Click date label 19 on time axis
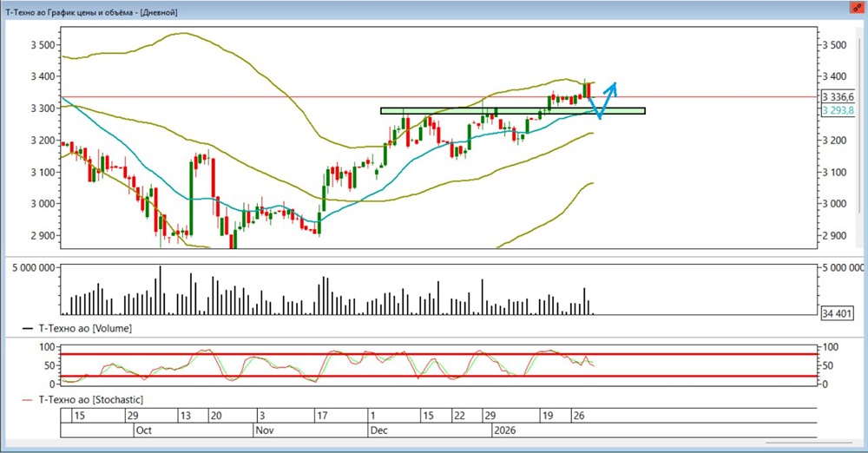The width and height of the screenshot is (868, 453). [548, 416]
